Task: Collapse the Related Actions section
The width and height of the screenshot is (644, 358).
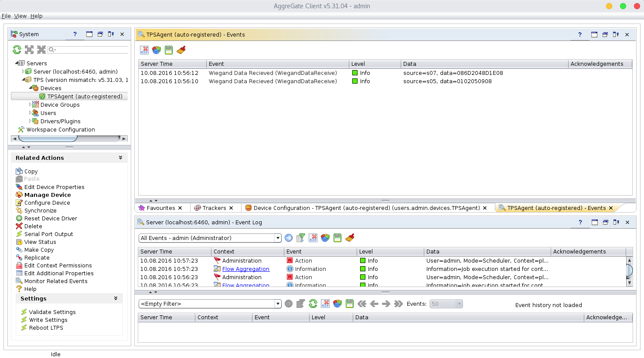Action: coord(120,158)
